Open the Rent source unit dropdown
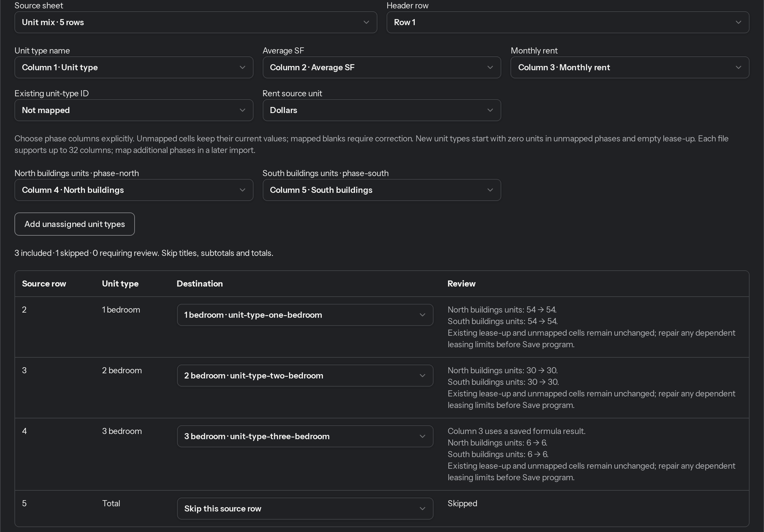This screenshot has height=532, width=764. click(382, 110)
